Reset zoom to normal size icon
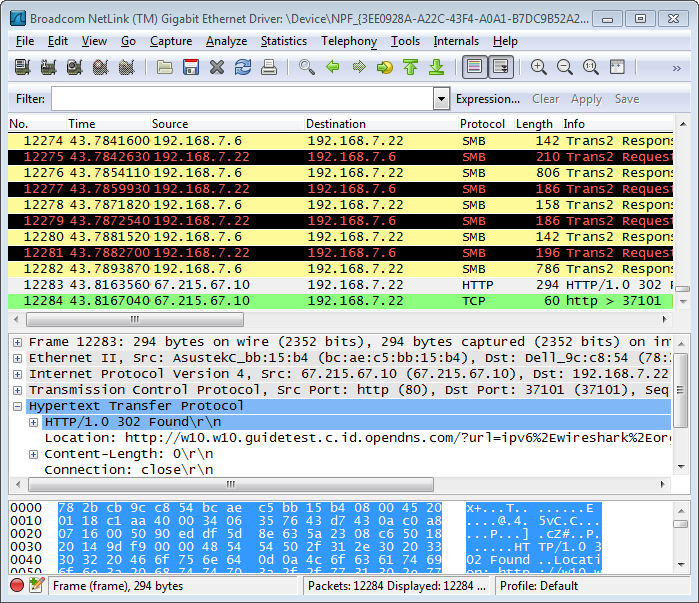Viewport: 699px width, 603px height. (591, 67)
